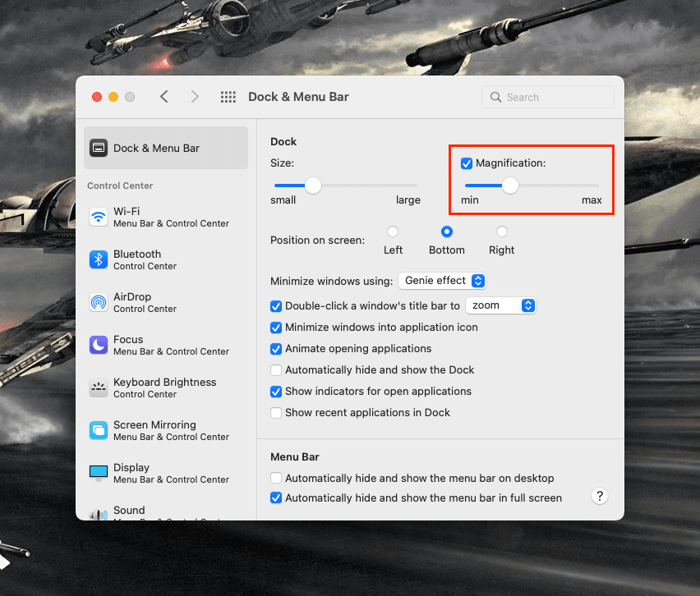Click the 'max' label of Magnification slider
Viewport: 700px width, 596px height.
pos(592,199)
